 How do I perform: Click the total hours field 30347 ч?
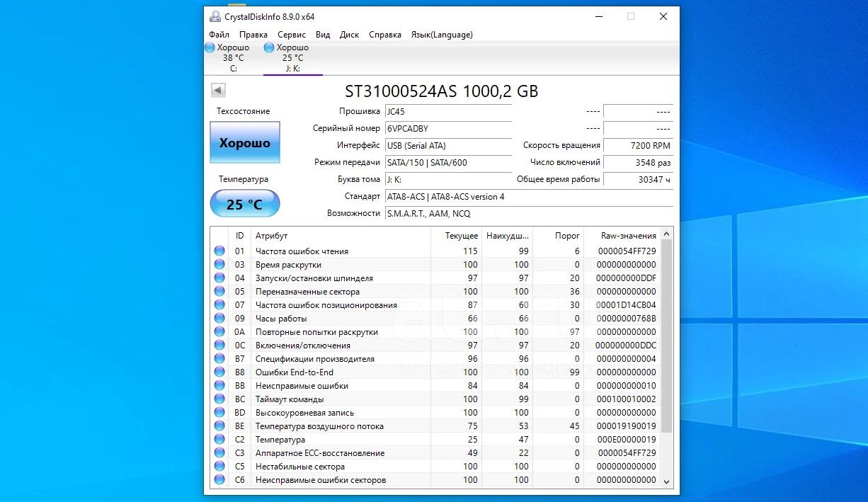(x=638, y=180)
